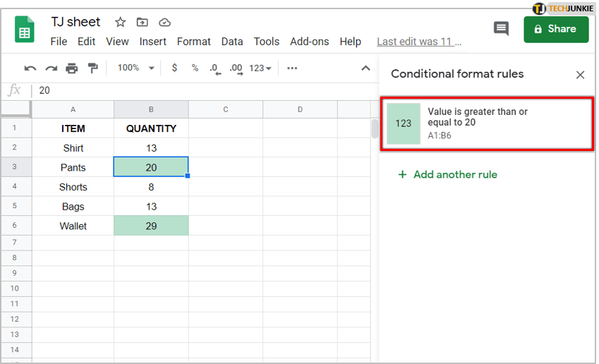
Task: Click the print icon
Action: (x=72, y=68)
